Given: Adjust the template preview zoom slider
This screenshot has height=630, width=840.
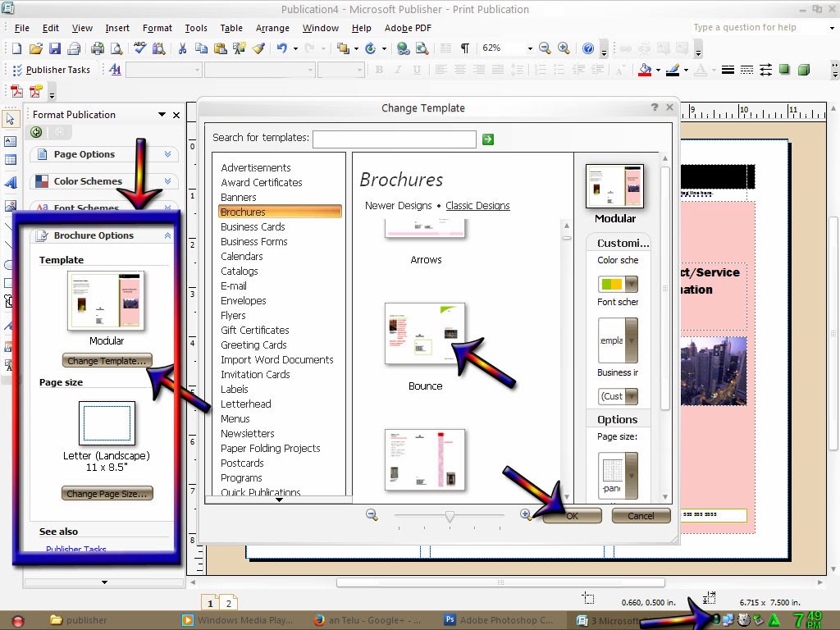Looking at the screenshot, I should click(x=450, y=517).
